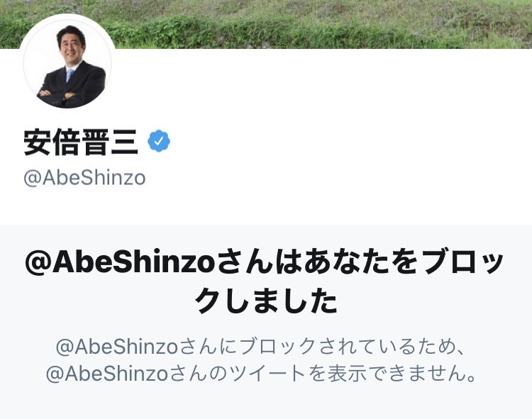532x419 pixels.
Task: Click the character 三 in the profile name
Action: [x=124, y=142]
